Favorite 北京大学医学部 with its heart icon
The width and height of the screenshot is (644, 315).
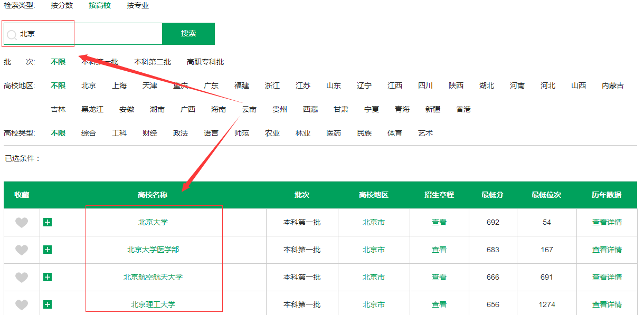pyautogui.click(x=22, y=250)
